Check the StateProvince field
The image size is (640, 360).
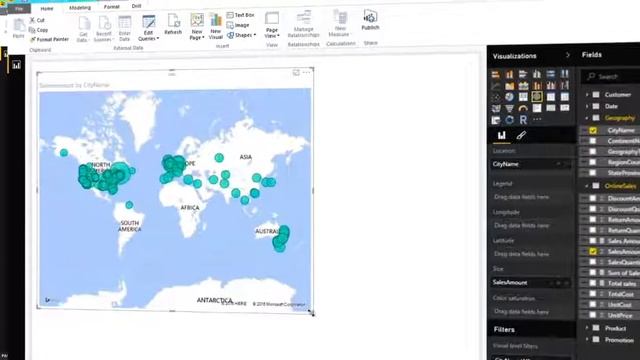tap(593, 173)
